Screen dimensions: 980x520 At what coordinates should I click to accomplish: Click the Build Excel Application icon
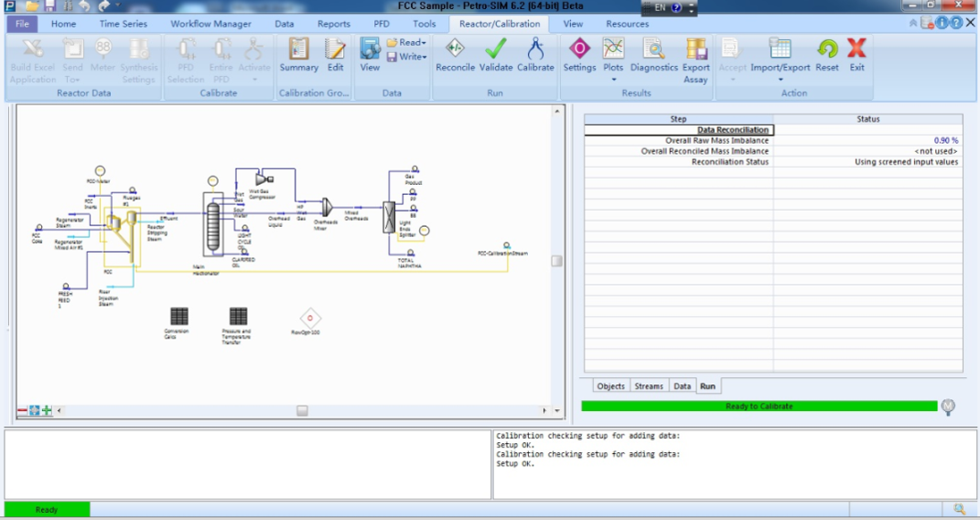click(x=33, y=60)
